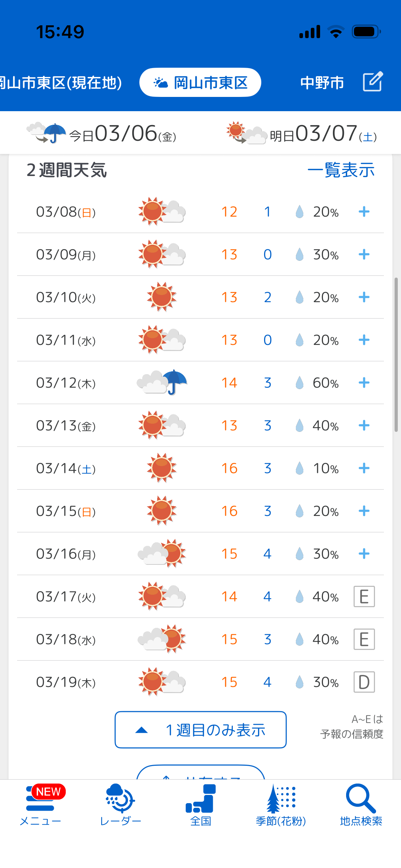Expand the 03/16 row with plus
The image size is (401, 868).
pyautogui.click(x=364, y=554)
